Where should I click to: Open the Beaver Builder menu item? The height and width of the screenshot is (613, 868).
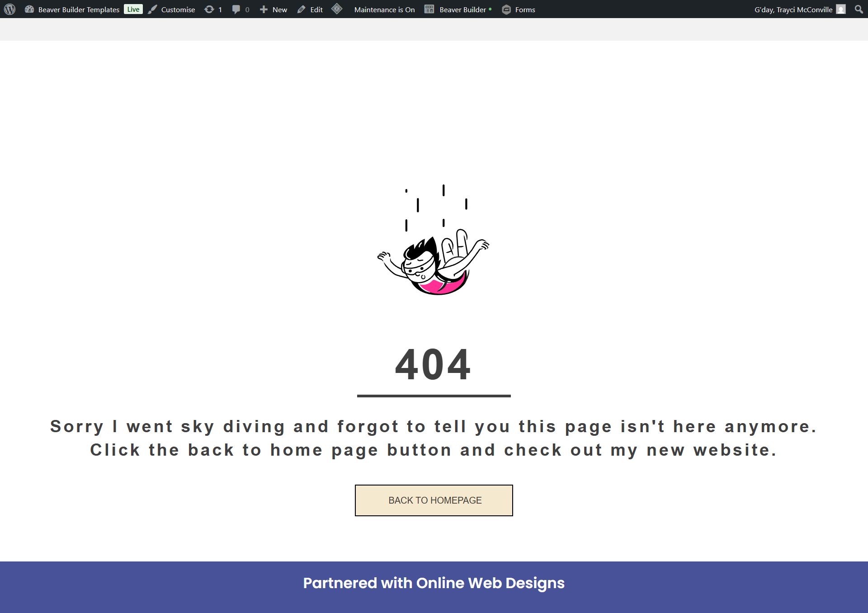coord(462,9)
